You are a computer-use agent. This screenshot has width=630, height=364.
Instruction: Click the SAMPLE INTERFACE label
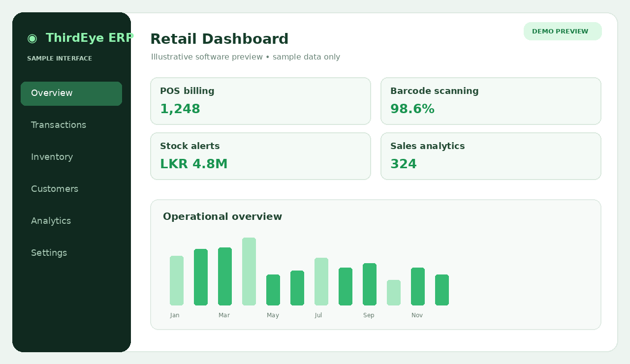60,59
